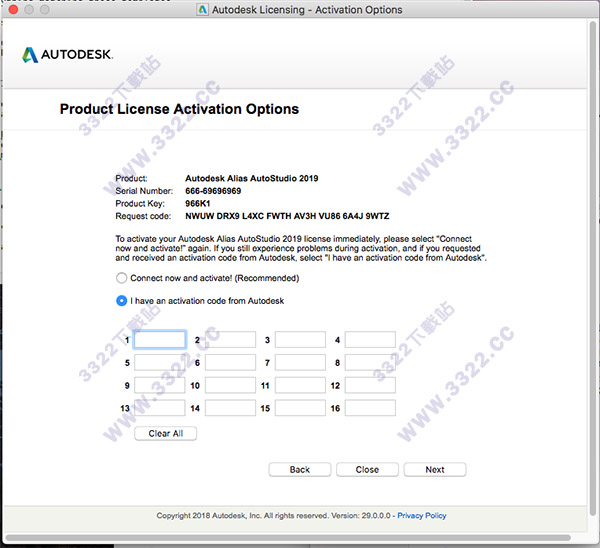600x548 pixels.
Task: Focus activation code field 11
Action: click(x=300, y=386)
